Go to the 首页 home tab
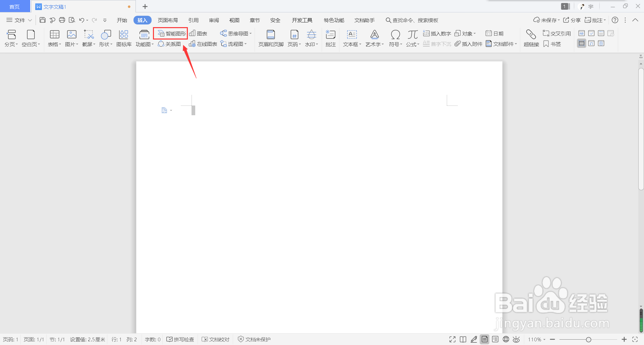This screenshot has height=345, width=644. (x=15, y=7)
